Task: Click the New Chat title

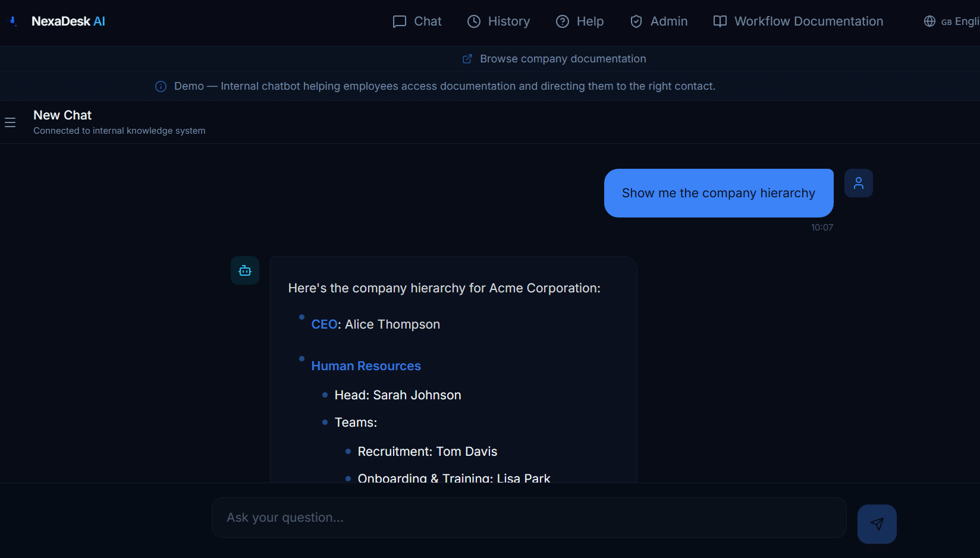Action: [x=62, y=115]
